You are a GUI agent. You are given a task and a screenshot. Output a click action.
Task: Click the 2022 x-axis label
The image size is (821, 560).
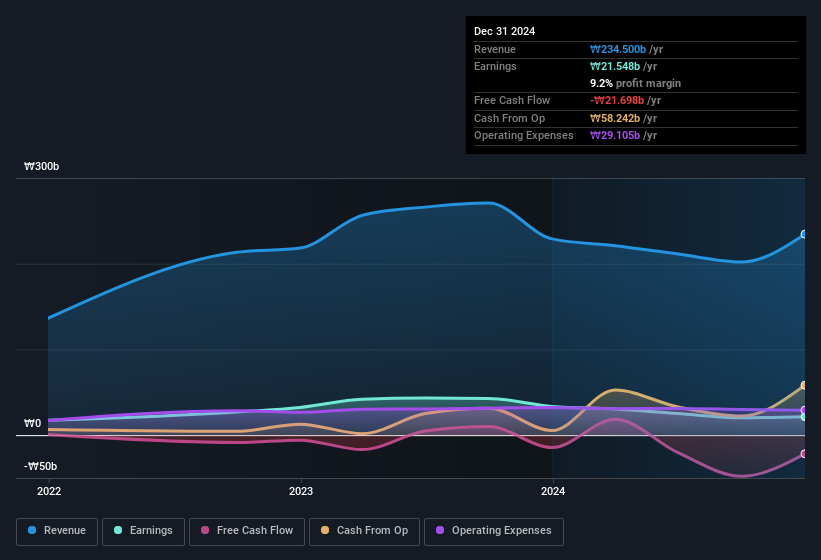point(49,491)
